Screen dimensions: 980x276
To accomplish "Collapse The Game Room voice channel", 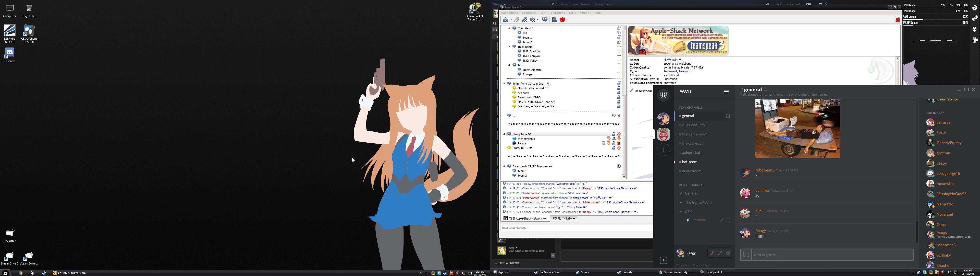I will click(681, 202).
